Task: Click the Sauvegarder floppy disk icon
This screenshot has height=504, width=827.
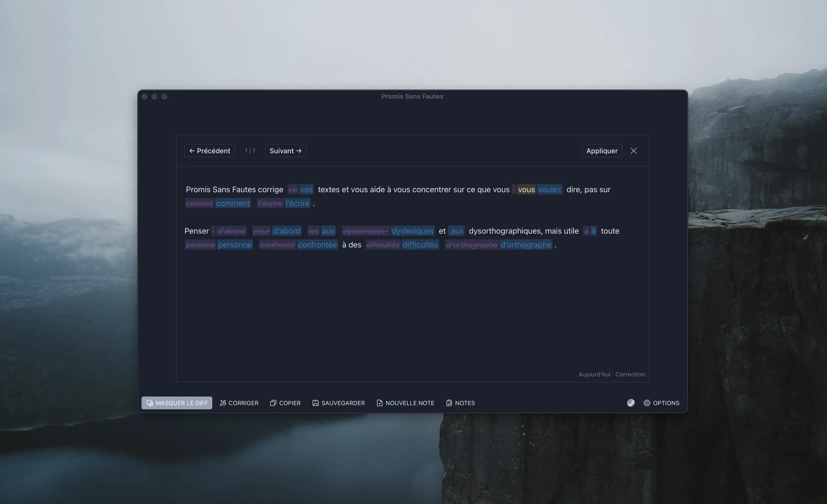Action: [x=315, y=403]
